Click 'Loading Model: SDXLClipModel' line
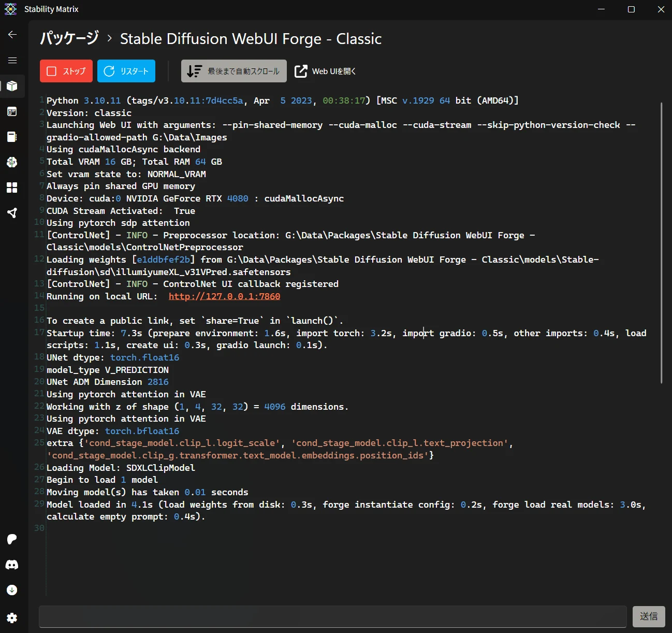672x633 pixels. point(121,468)
